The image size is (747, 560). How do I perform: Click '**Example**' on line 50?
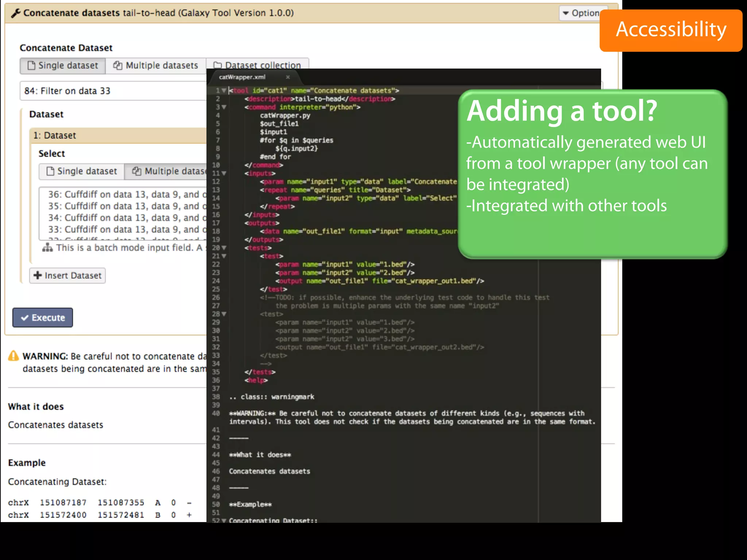(x=250, y=505)
